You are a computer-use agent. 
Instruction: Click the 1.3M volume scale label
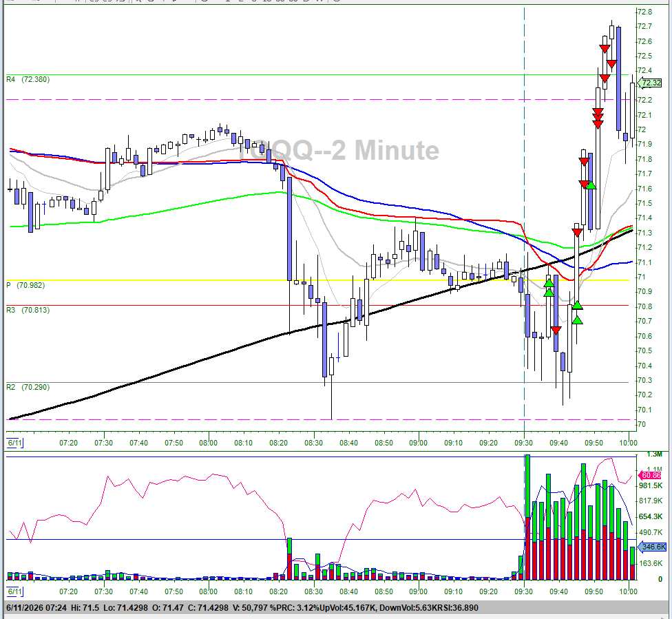pyautogui.click(x=654, y=454)
